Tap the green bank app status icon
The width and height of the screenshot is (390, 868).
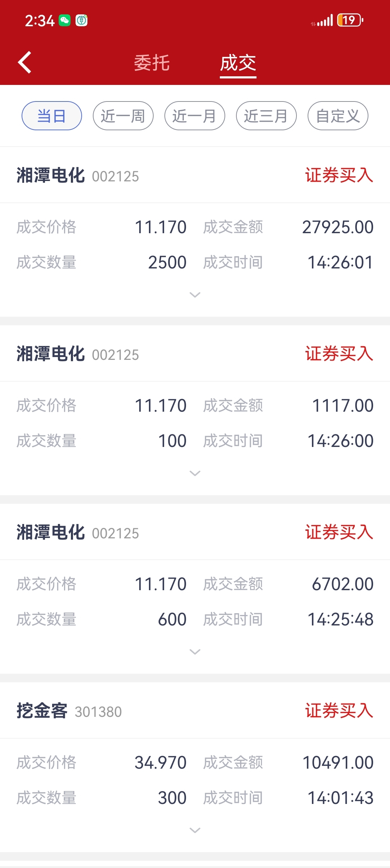coord(82,21)
